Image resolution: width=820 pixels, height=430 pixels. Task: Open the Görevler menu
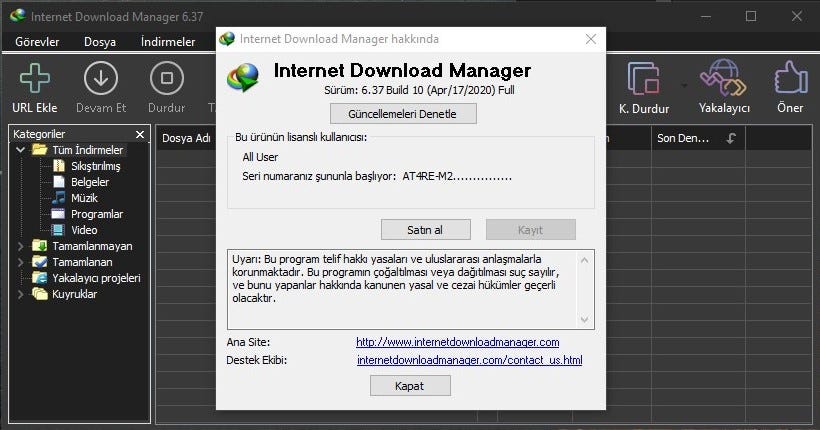(37, 42)
